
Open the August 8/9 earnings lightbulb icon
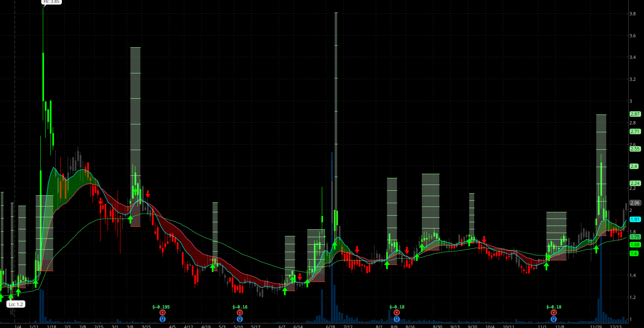[397, 319]
